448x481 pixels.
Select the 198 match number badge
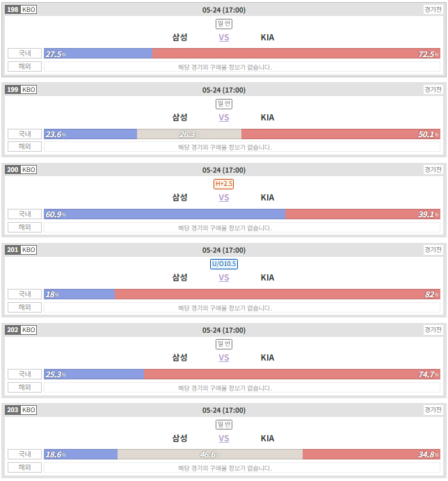[13, 10]
